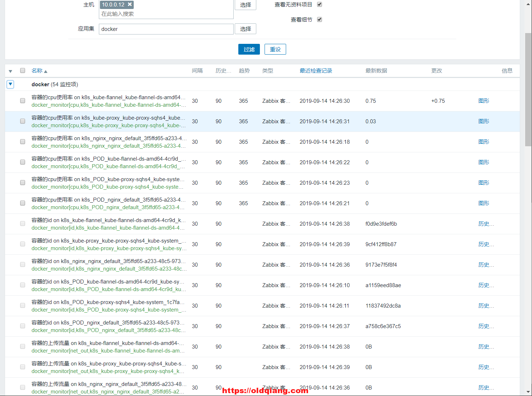
Task: Select the kube-flannel cpu usage row checkbox
Action: 23,101
